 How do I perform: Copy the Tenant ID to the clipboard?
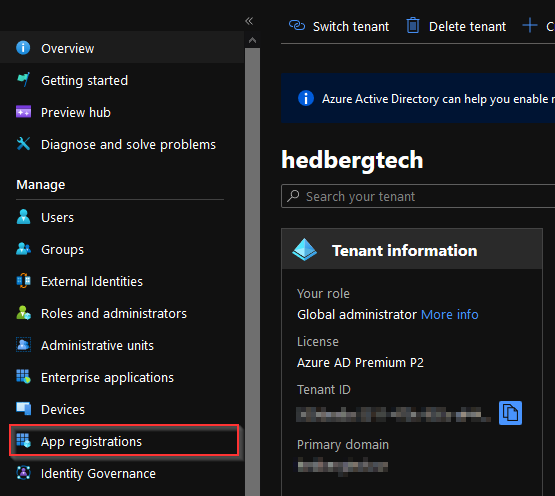coord(510,413)
